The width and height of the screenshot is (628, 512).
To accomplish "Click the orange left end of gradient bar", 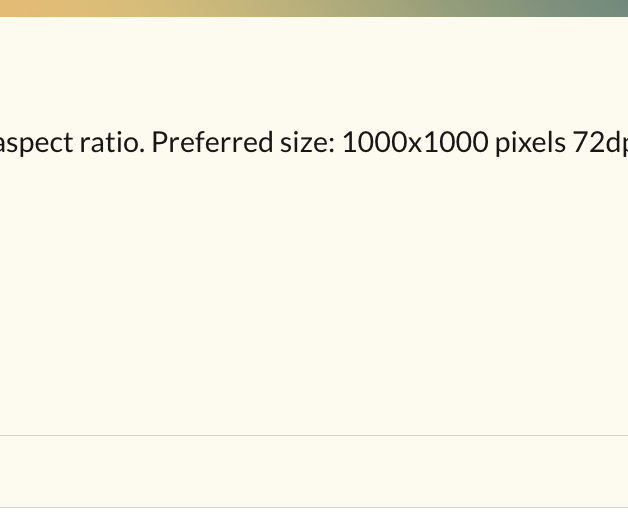I will pyautogui.click(x=15, y=8).
